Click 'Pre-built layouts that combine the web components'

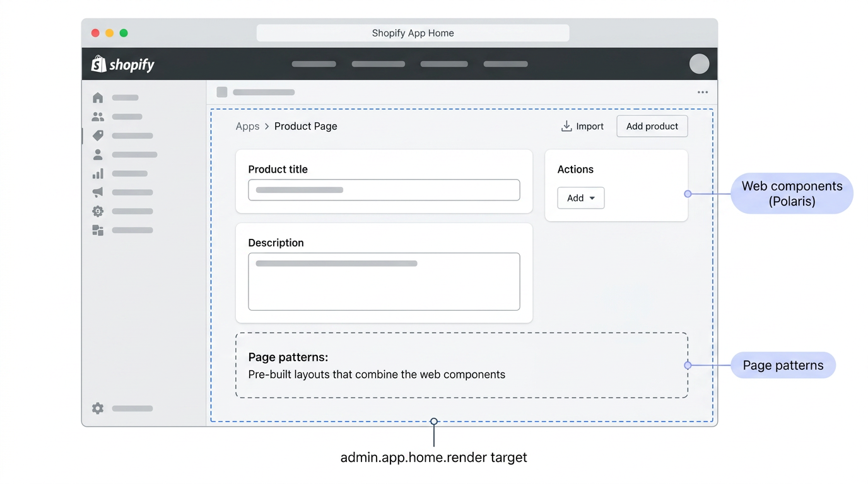pos(377,374)
